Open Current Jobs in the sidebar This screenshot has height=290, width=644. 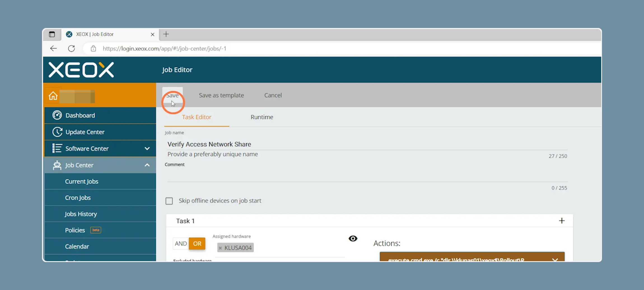100,181
